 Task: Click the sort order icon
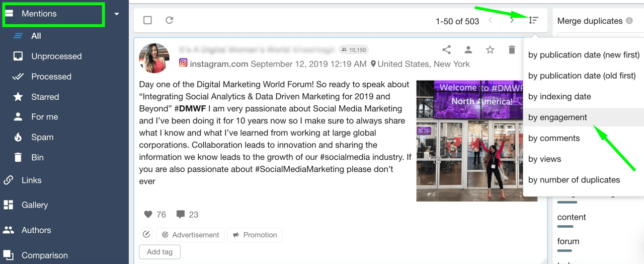[x=534, y=20]
